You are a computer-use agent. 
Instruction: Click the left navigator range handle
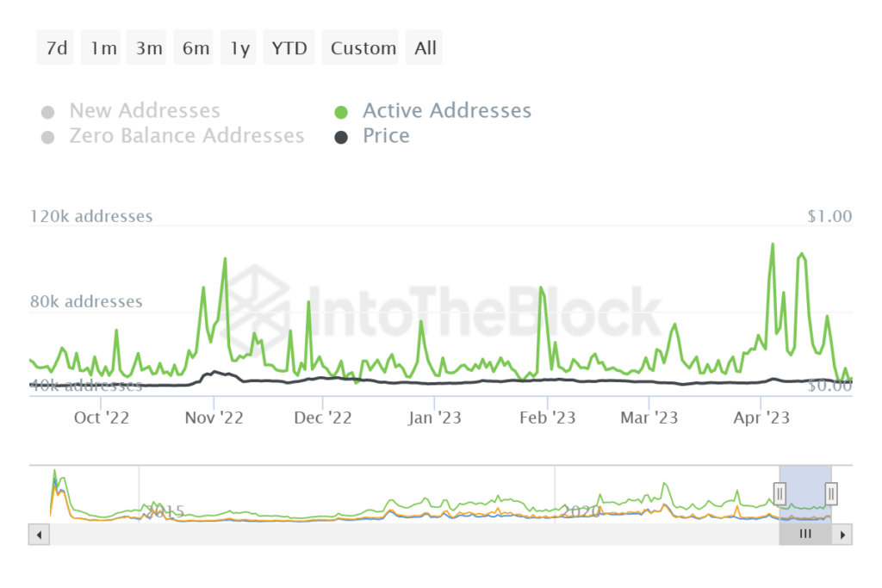[x=780, y=493]
